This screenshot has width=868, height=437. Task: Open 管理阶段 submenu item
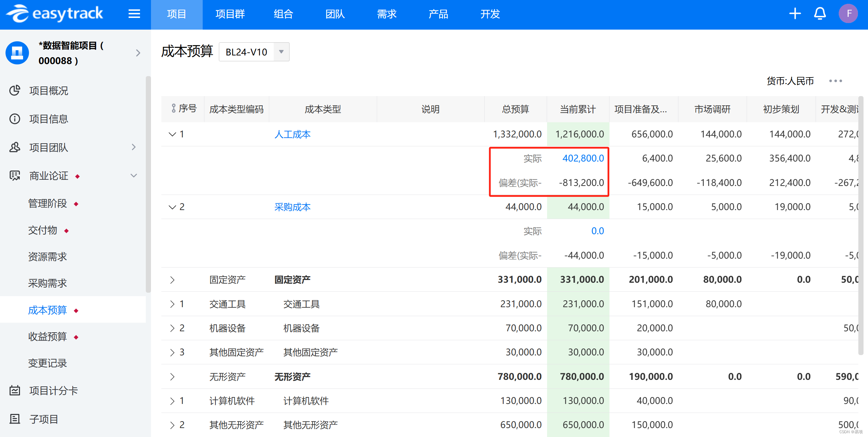click(48, 204)
